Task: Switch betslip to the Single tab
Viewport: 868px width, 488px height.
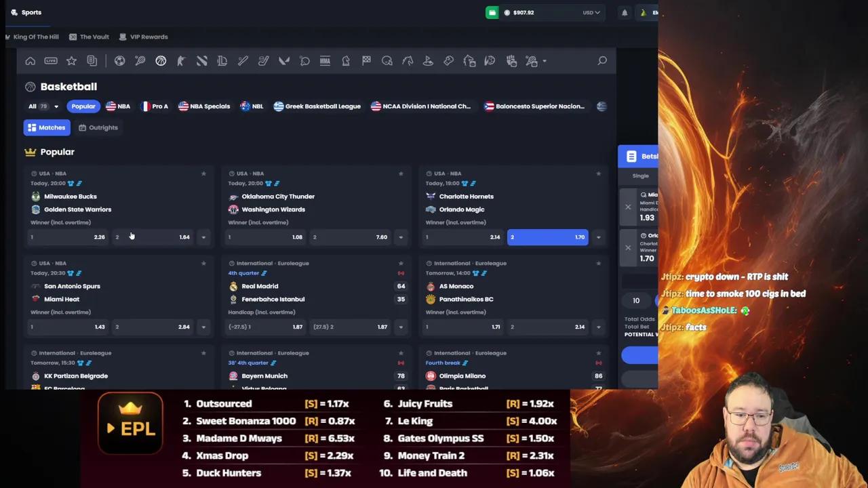Action: point(640,176)
